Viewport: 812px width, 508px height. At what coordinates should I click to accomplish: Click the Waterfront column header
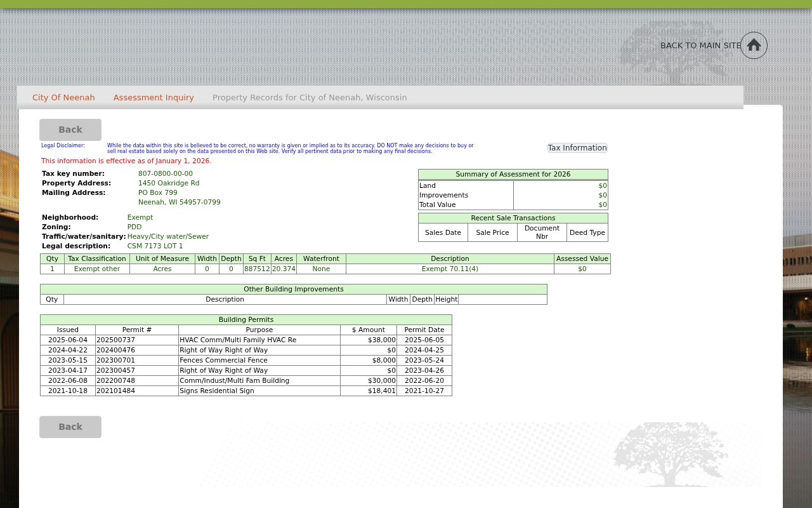[x=321, y=258]
